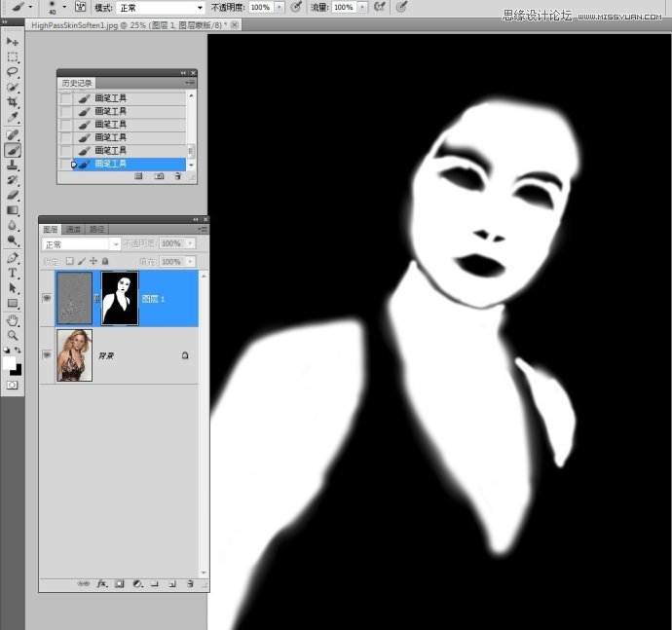Select the Zoom magnifier tool
The height and width of the screenshot is (630, 672).
click(x=13, y=335)
